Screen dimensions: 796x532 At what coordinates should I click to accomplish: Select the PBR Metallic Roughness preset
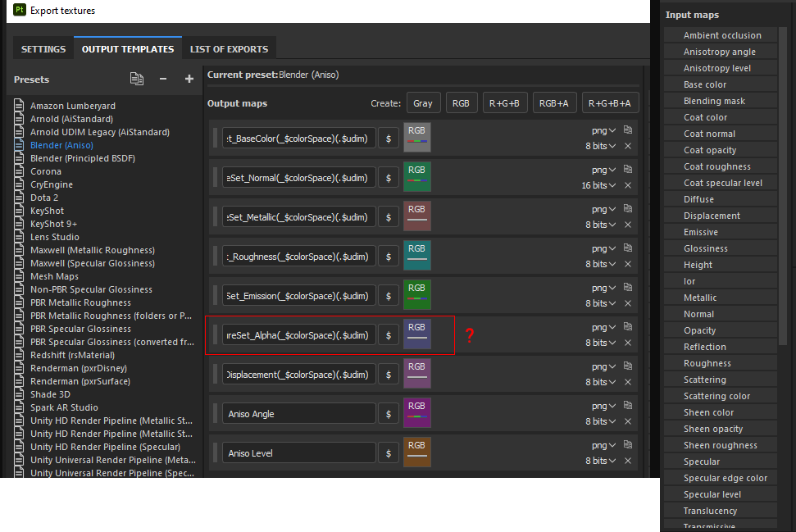pyautogui.click(x=80, y=302)
